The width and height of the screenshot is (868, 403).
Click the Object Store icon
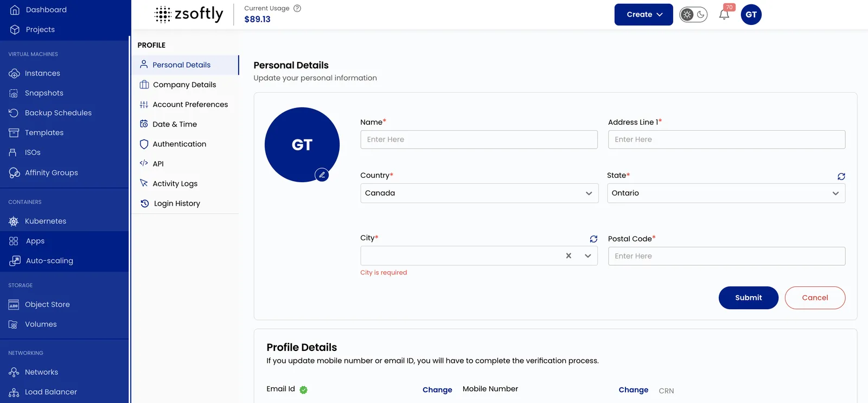coord(14,305)
